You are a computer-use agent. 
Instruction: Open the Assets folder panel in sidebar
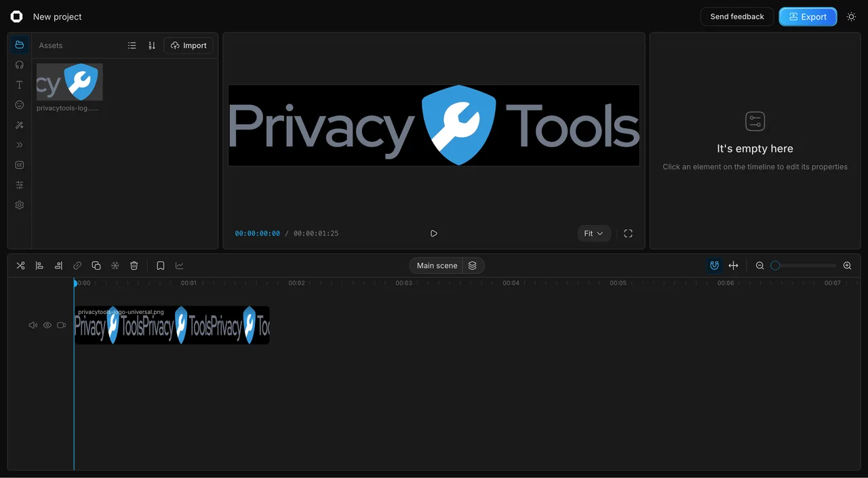20,45
